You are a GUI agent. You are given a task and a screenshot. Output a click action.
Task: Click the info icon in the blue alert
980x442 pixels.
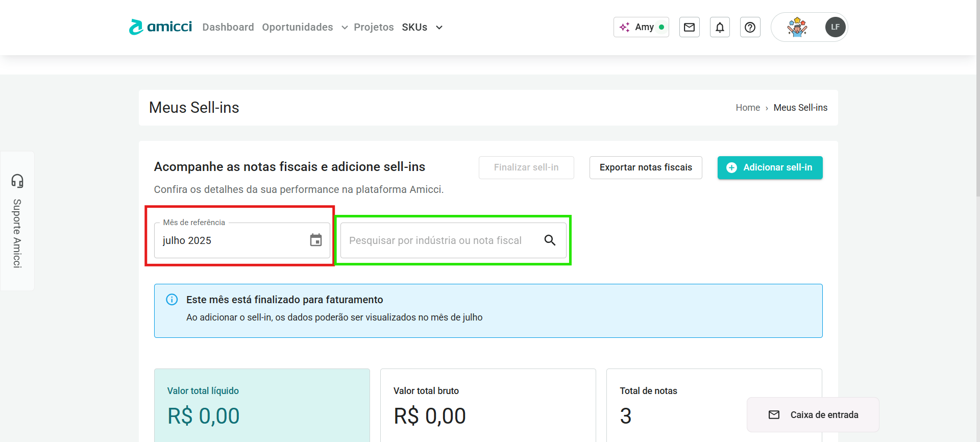tap(172, 300)
